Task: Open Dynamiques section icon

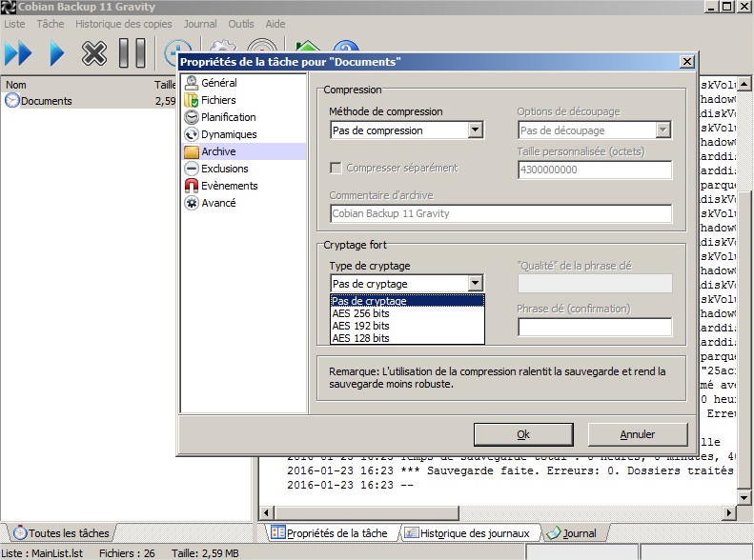Action: tap(192, 134)
